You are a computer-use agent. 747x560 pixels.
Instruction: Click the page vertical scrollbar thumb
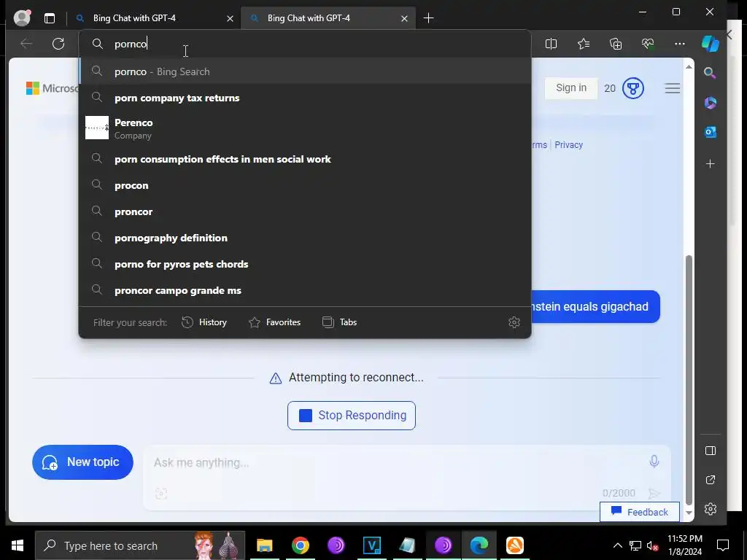pos(689,379)
